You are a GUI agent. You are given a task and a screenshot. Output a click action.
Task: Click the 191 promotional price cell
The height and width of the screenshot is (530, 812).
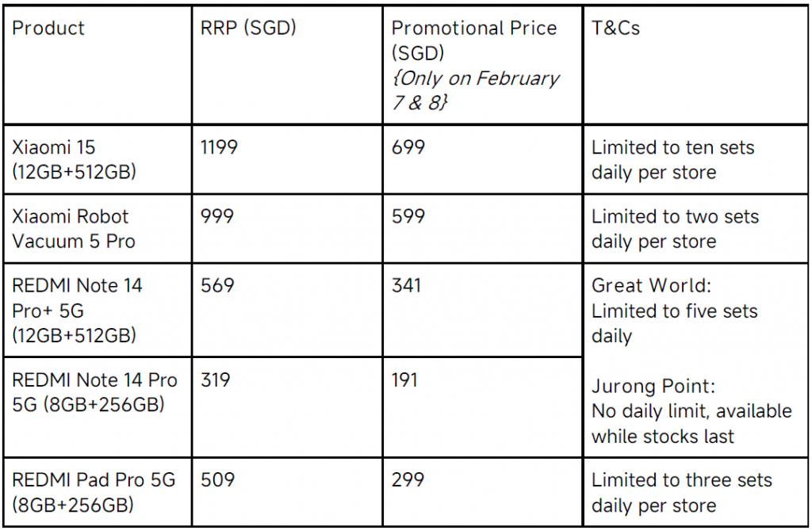tap(483, 407)
